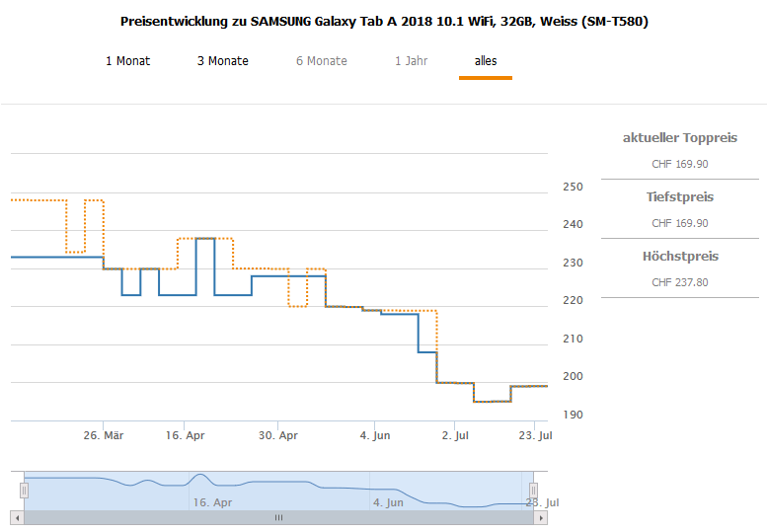Image resolution: width=767 pixels, height=532 pixels.
Task: Switch to the '3 Monate' range
Action: [x=223, y=61]
